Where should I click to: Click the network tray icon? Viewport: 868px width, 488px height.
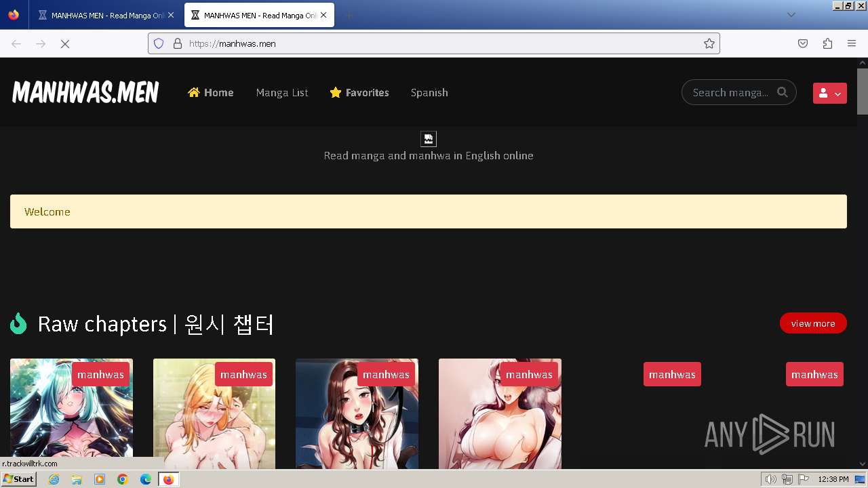[x=787, y=479]
